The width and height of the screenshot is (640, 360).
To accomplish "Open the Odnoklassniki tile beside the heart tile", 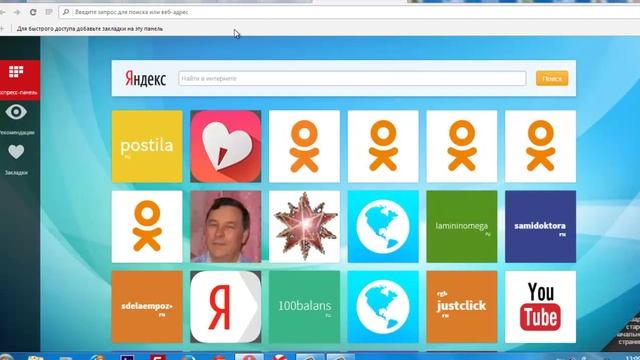I will point(304,146).
